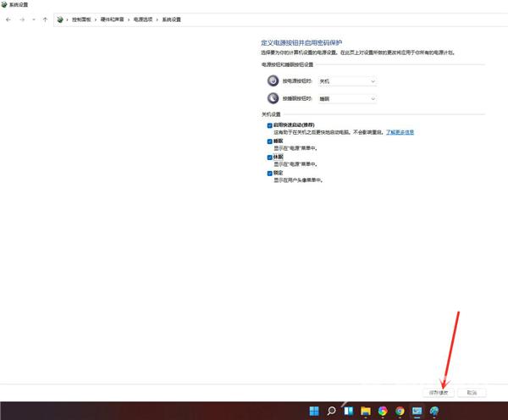The image size is (508, 420).
Task: Click 关机设置 section label
Action: [271, 114]
